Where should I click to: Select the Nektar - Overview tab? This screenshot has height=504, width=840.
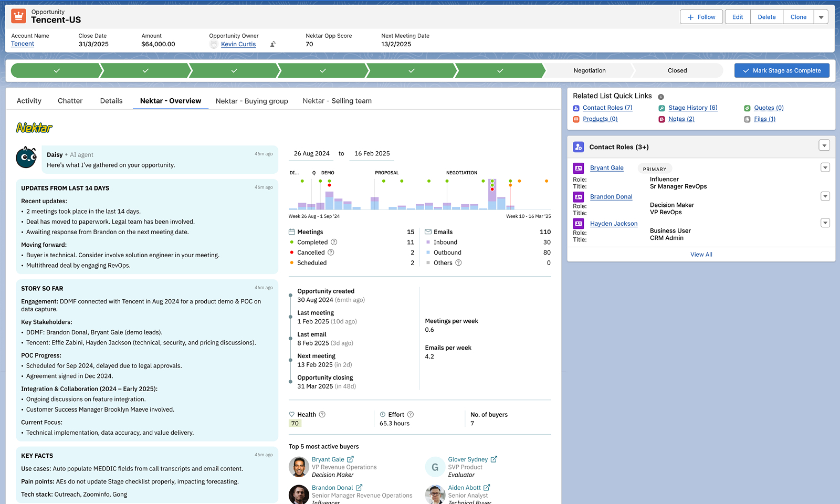[171, 101]
